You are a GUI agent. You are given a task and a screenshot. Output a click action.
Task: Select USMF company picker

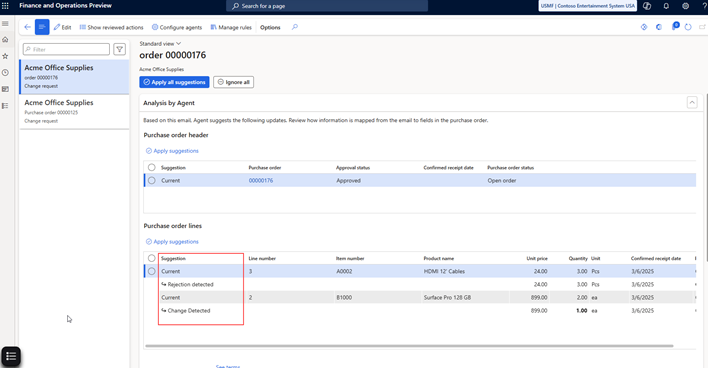click(587, 6)
